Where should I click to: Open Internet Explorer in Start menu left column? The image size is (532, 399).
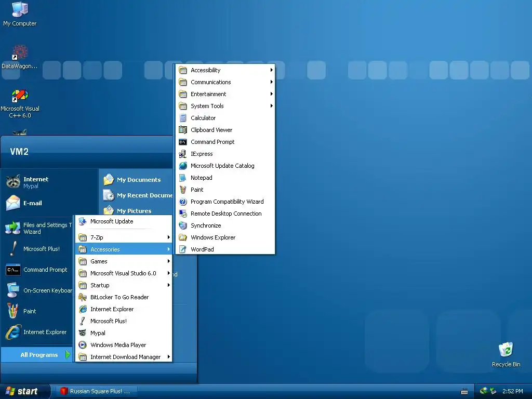pyautogui.click(x=37, y=332)
